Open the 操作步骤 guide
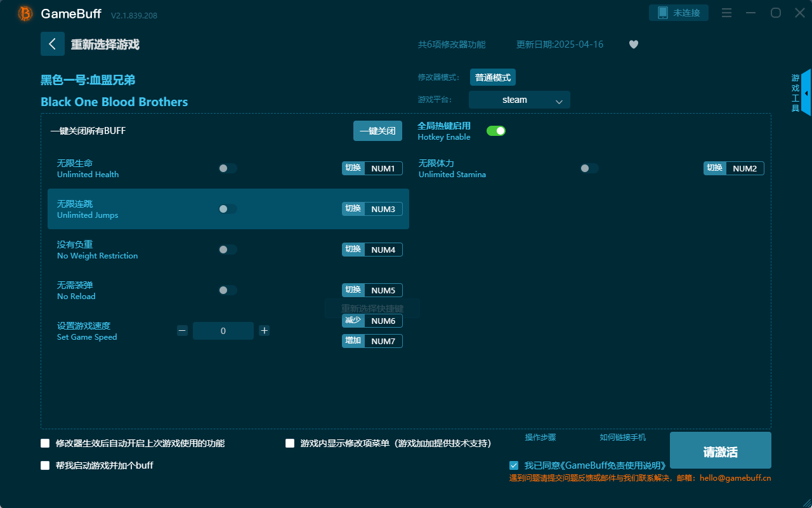812x508 pixels. pos(541,438)
